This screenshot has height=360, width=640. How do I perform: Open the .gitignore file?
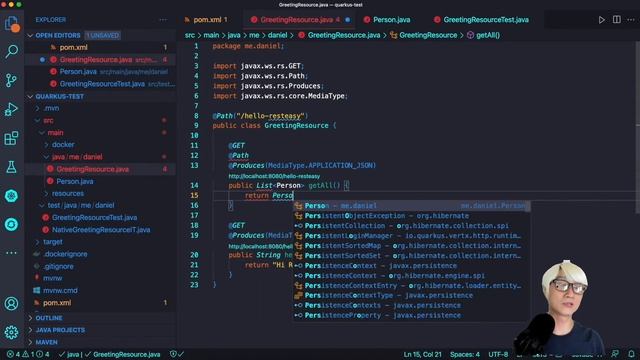[x=58, y=266]
